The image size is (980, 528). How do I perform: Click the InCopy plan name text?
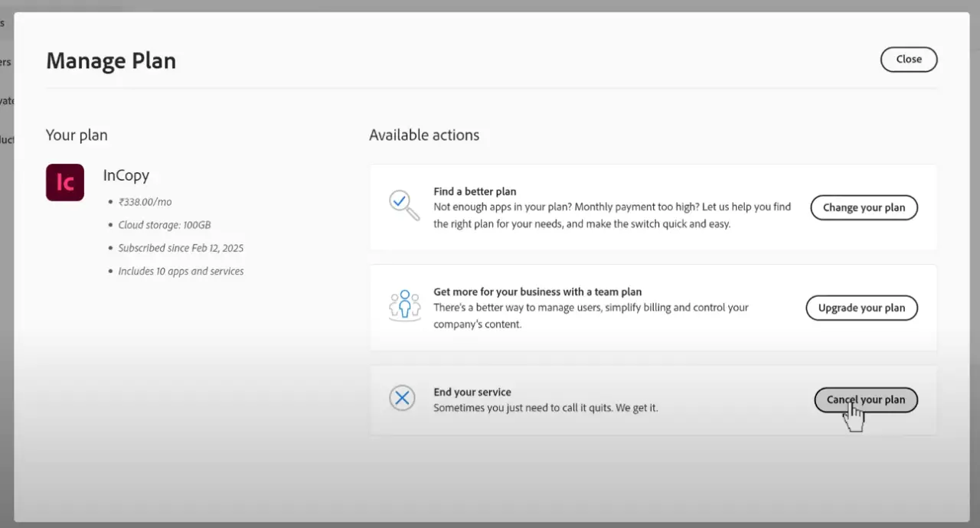tap(126, 175)
